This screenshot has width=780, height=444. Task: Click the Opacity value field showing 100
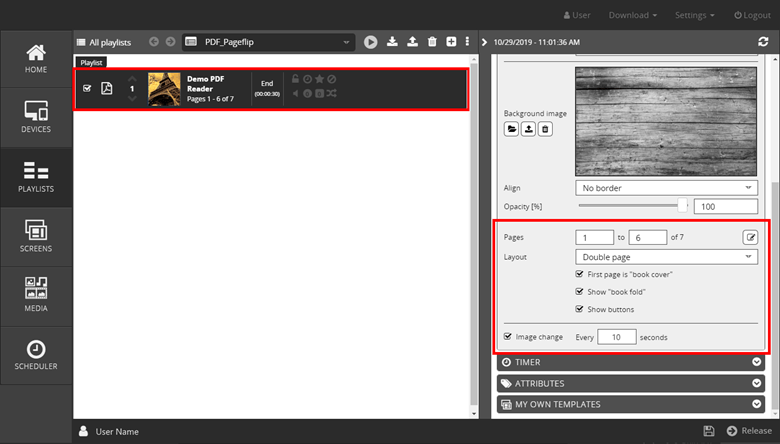pyautogui.click(x=726, y=206)
